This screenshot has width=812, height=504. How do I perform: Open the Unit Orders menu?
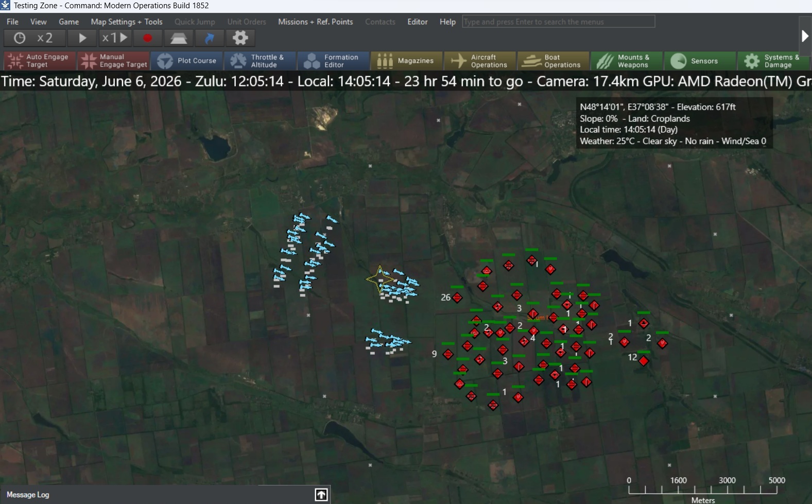(247, 22)
